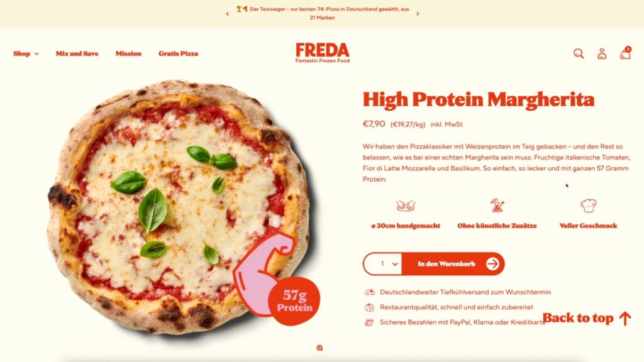Expand the Shop dropdown menu
644x362 pixels.
[x=26, y=54]
